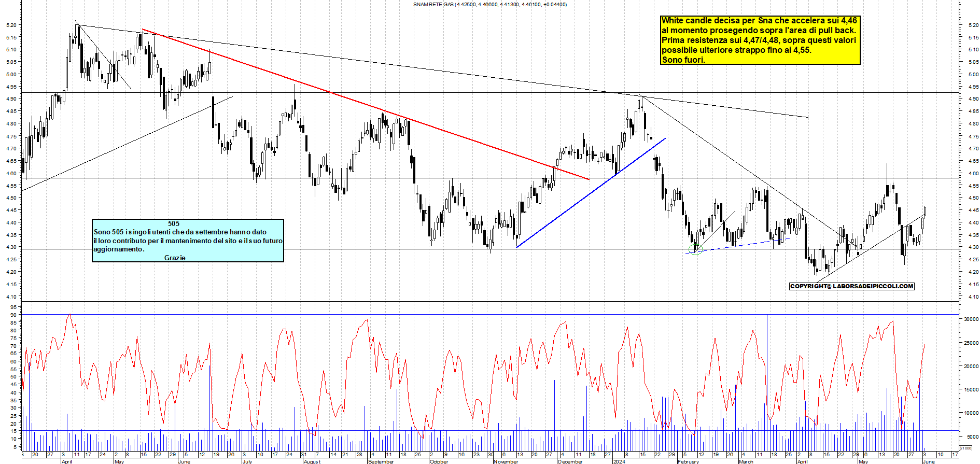This screenshot has height=464, width=980.
Task: Click the 75 value on oscillator scale
Action: pyautogui.click(x=13, y=338)
